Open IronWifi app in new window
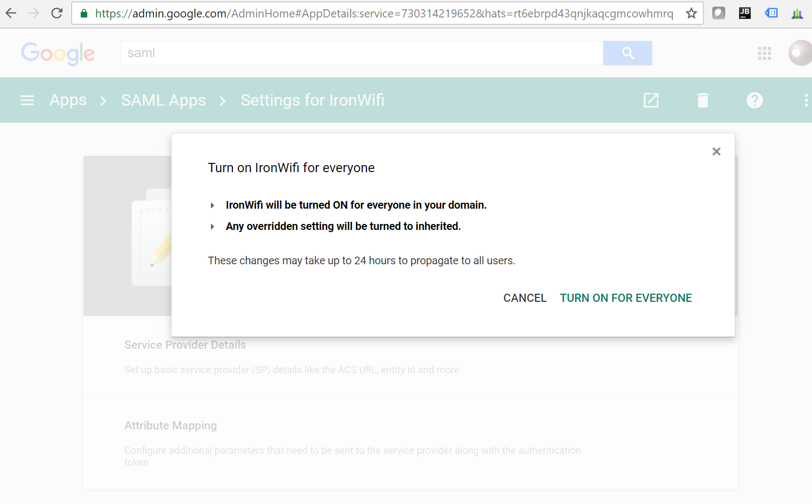 coord(651,100)
